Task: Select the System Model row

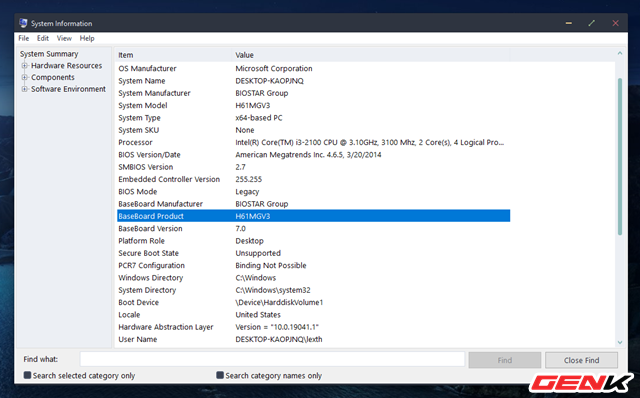Action: 313,105
